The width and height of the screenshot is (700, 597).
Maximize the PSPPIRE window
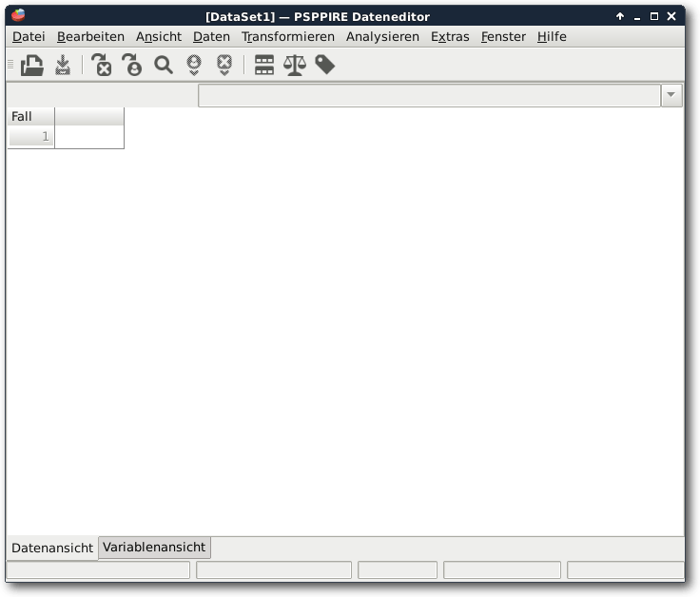click(654, 16)
